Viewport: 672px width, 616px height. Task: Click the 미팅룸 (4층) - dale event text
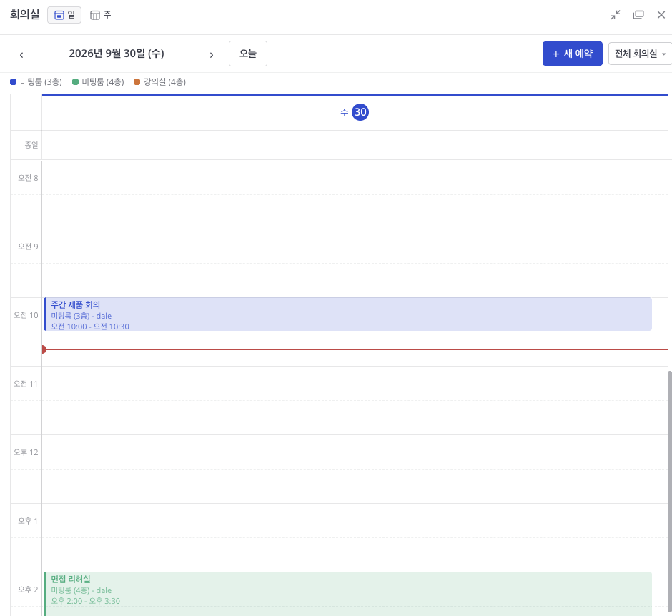[81, 590]
